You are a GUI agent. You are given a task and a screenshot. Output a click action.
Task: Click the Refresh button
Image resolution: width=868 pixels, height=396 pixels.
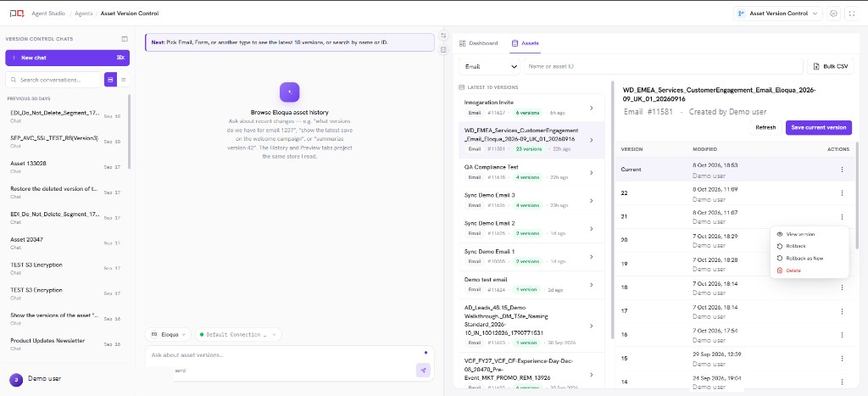pos(765,127)
